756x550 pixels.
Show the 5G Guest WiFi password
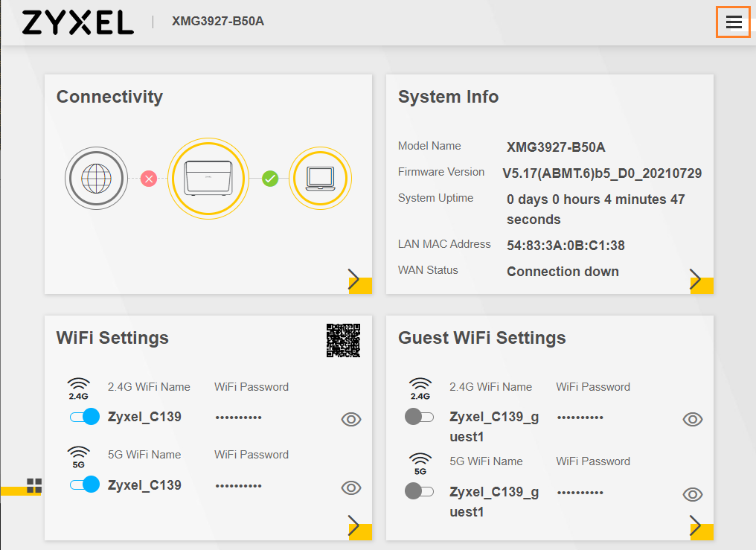pyautogui.click(x=692, y=494)
